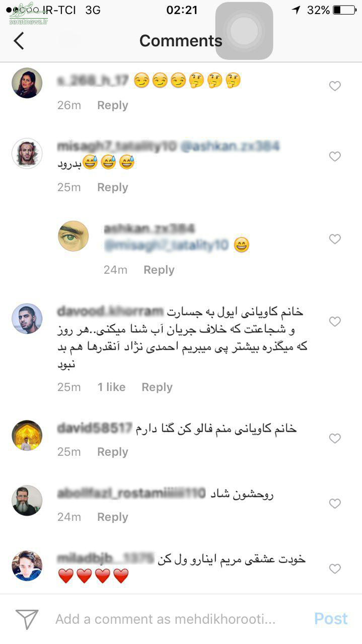Image resolution: width=362 pixels, height=644 pixels.
Task: Like the ashkan.zx384 nested reply
Action: [x=335, y=239]
